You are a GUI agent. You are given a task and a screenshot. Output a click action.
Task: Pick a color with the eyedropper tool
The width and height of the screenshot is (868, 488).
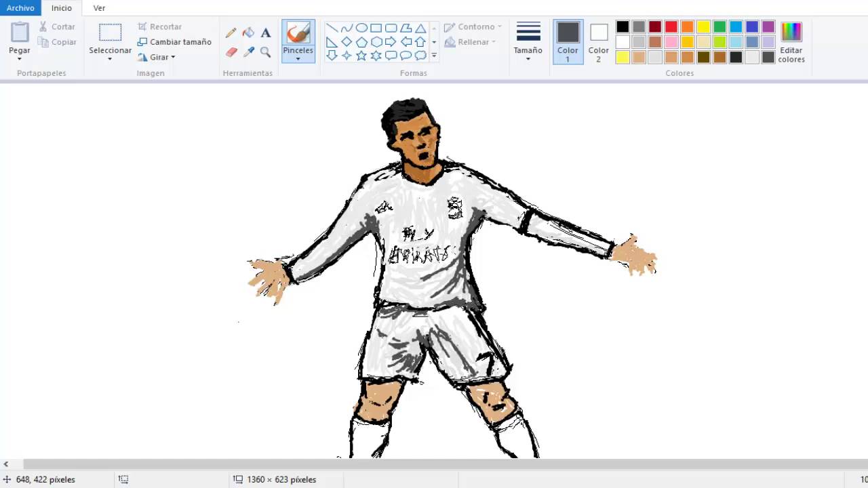pyautogui.click(x=248, y=52)
